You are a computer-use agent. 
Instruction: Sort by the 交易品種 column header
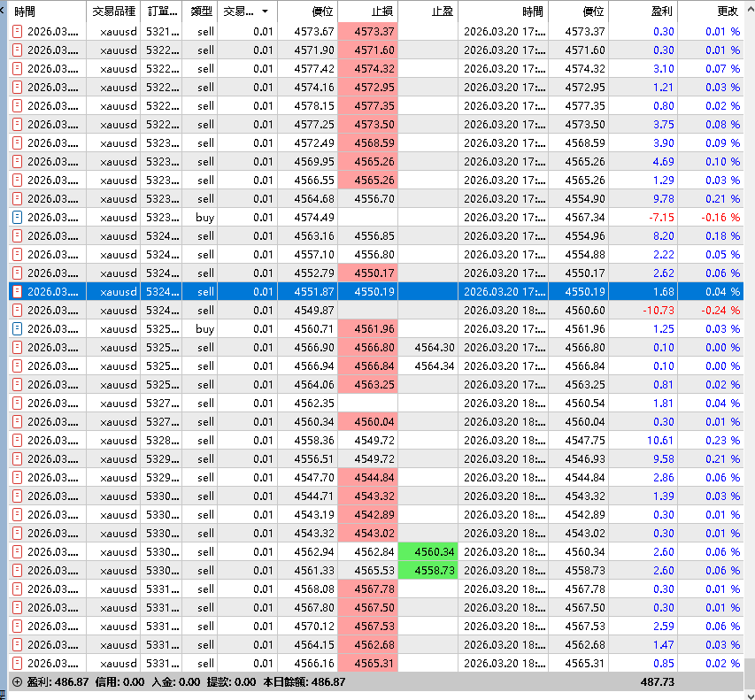113,12
